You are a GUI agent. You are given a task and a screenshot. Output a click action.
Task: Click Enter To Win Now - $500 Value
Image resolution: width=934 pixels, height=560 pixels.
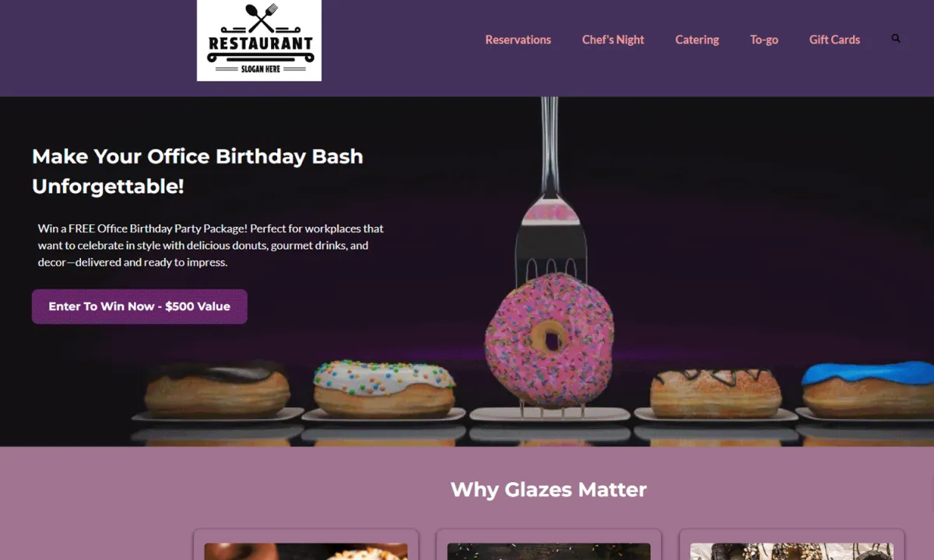pyautogui.click(x=139, y=306)
